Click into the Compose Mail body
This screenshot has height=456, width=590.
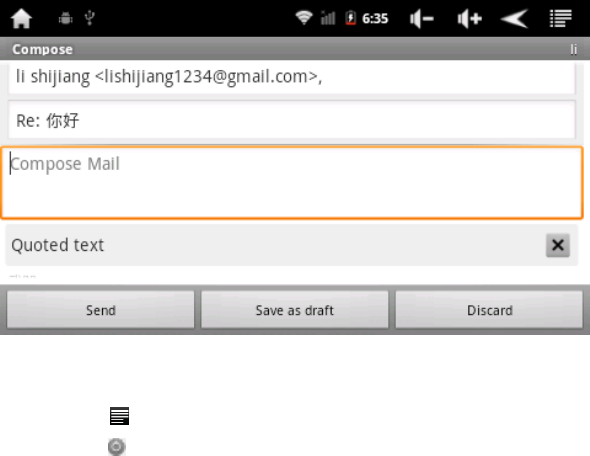pyautogui.click(x=292, y=183)
